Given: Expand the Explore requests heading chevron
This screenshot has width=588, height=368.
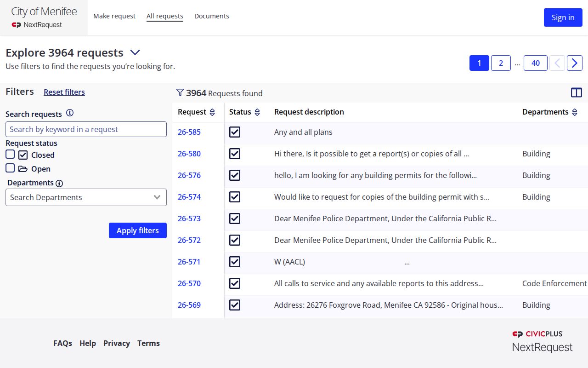Looking at the screenshot, I should [135, 52].
